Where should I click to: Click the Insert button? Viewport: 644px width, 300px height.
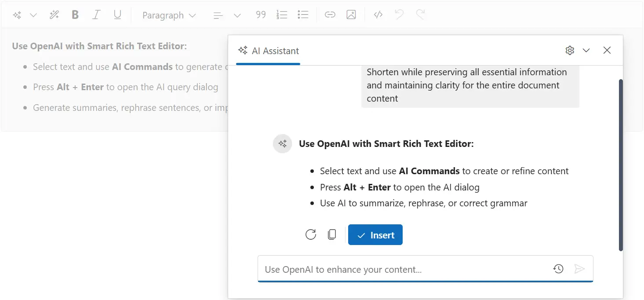coord(375,235)
